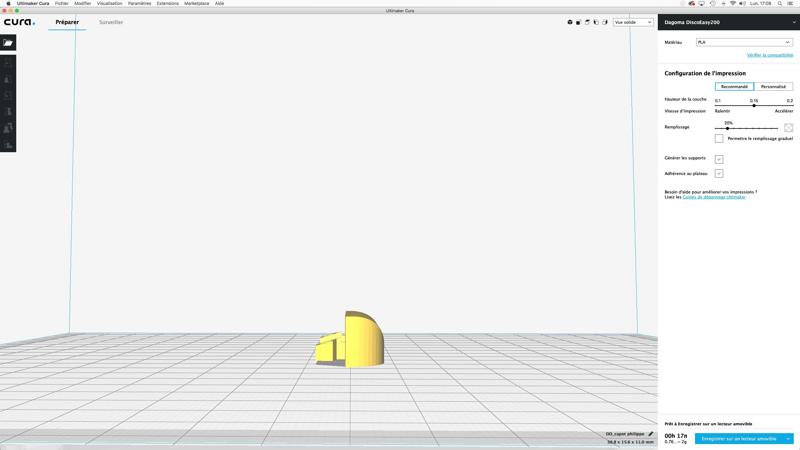Screen dimensions: 800x450
Task: Click the Hauteur de la couche slider handle
Action: (x=754, y=105)
